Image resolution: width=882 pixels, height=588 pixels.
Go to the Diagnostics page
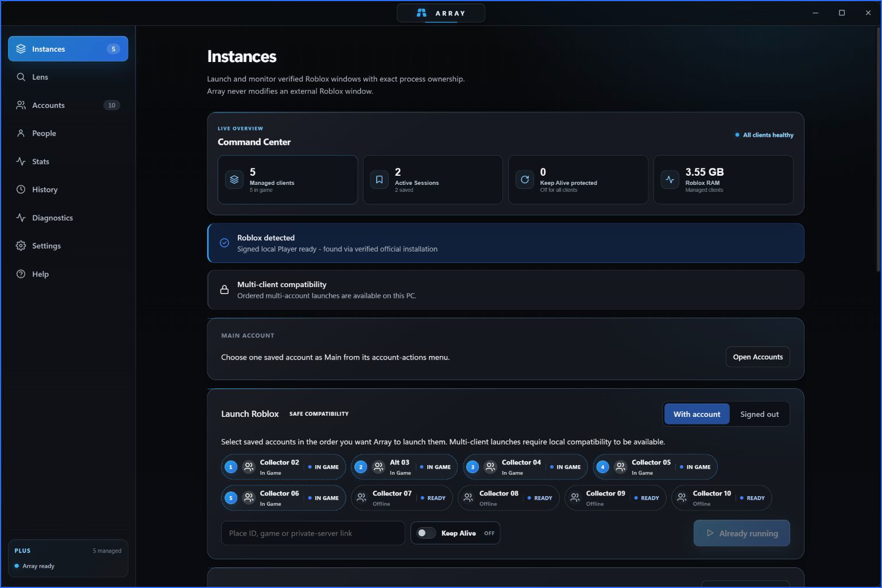[x=68, y=218]
